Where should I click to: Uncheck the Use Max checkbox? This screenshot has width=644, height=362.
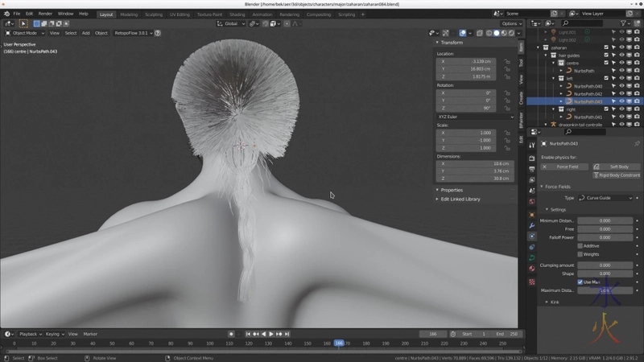[x=580, y=282]
